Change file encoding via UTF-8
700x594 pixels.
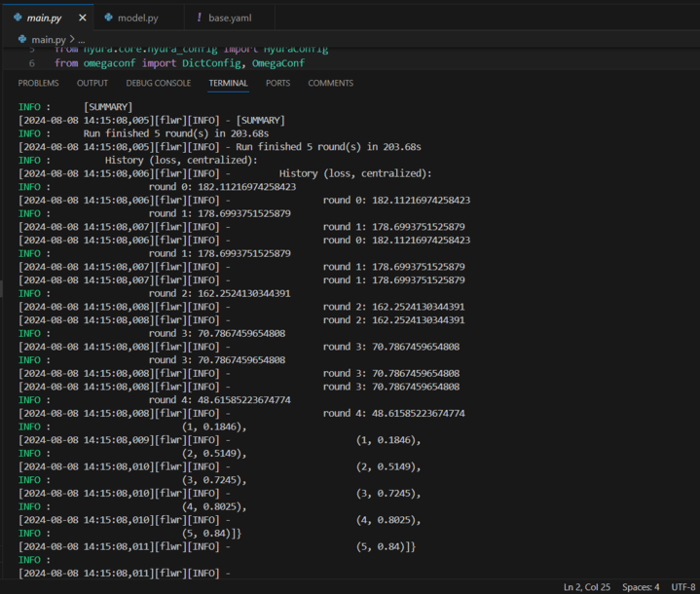click(683, 587)
